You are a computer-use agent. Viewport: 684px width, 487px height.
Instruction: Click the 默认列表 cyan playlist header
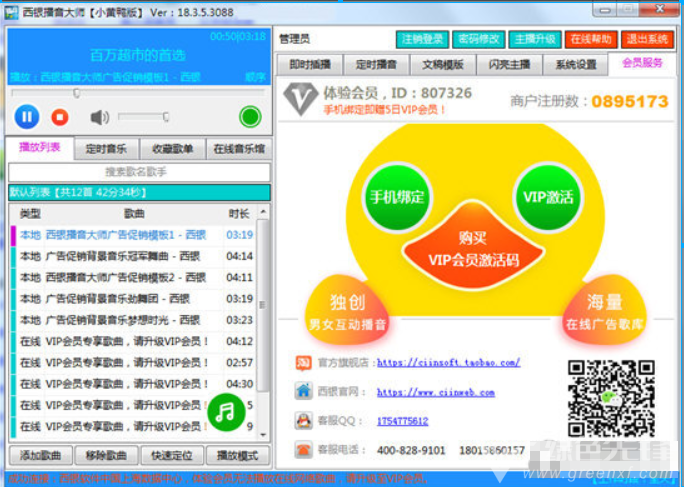(139, 192)
